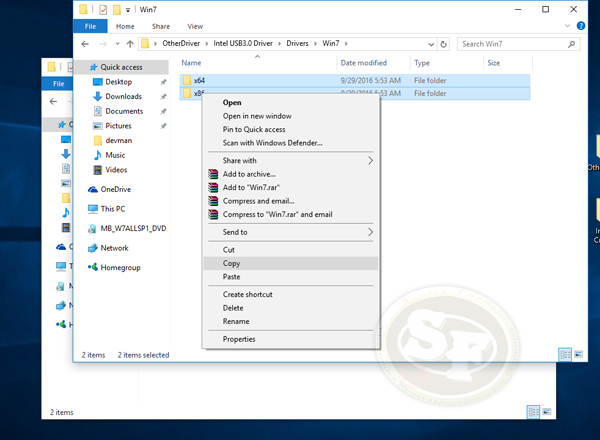The height and width of the screenshot is (440, 600).
Task: Expand the Send to submenu
Action: click(x=291, y=232)
